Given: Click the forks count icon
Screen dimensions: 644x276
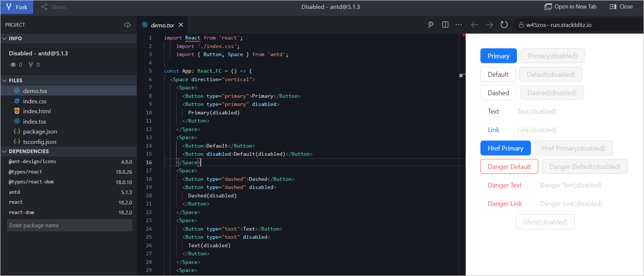Looking at the screenshot, I should pos(31,65).
